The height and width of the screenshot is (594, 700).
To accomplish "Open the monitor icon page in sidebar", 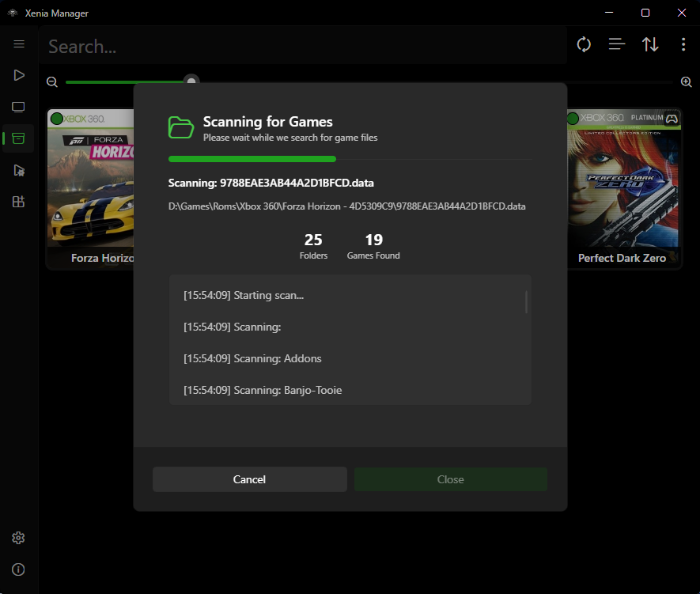I will 18,107.
